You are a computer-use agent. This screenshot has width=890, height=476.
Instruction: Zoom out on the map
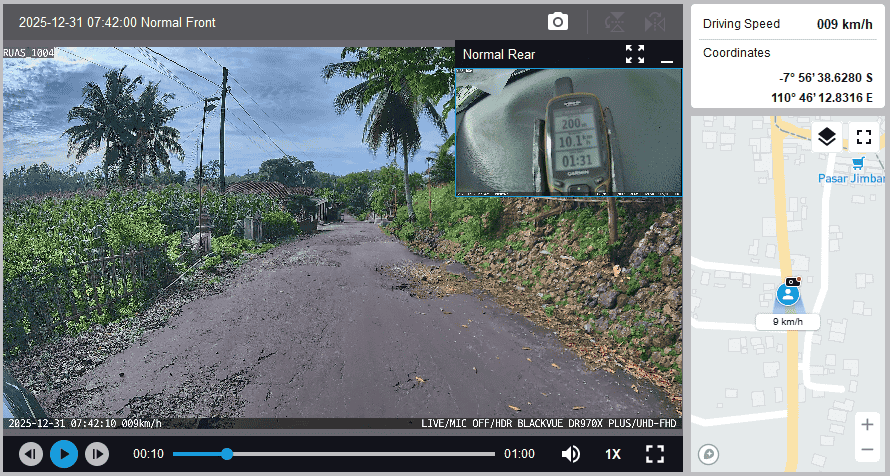[866, 449]
